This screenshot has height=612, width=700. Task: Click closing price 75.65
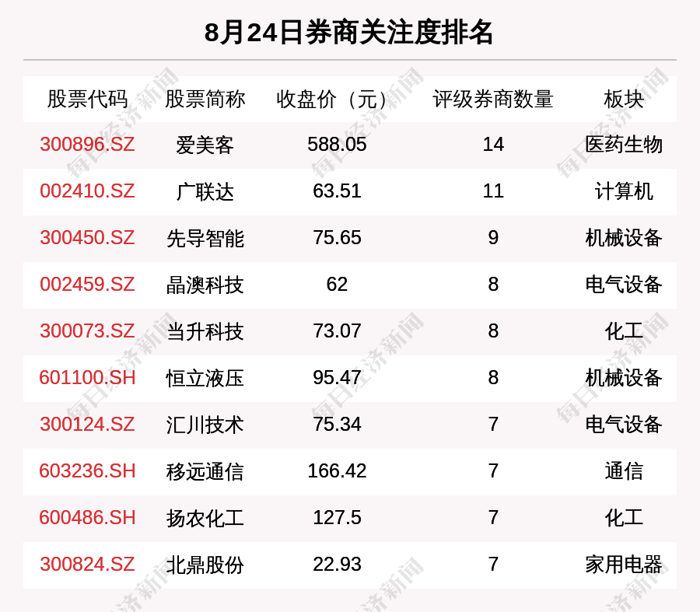(x=337, y=237)
